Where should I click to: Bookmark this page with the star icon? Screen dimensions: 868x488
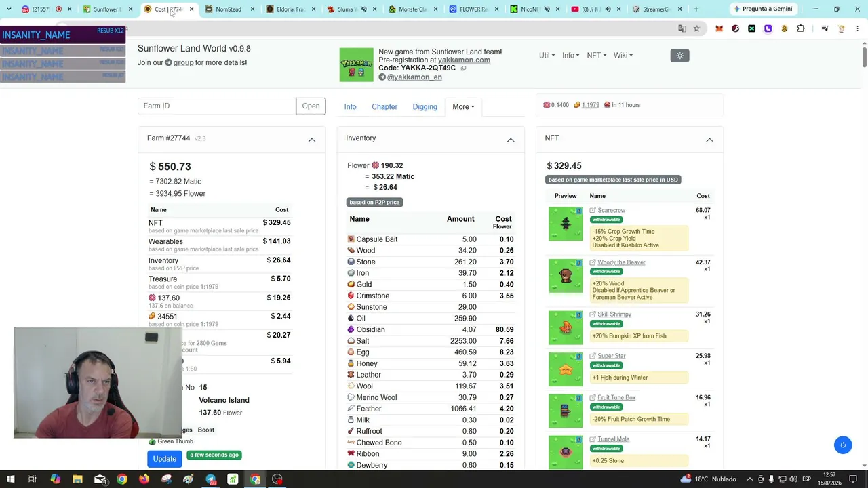pyautogui.click(x=696, y=28)
